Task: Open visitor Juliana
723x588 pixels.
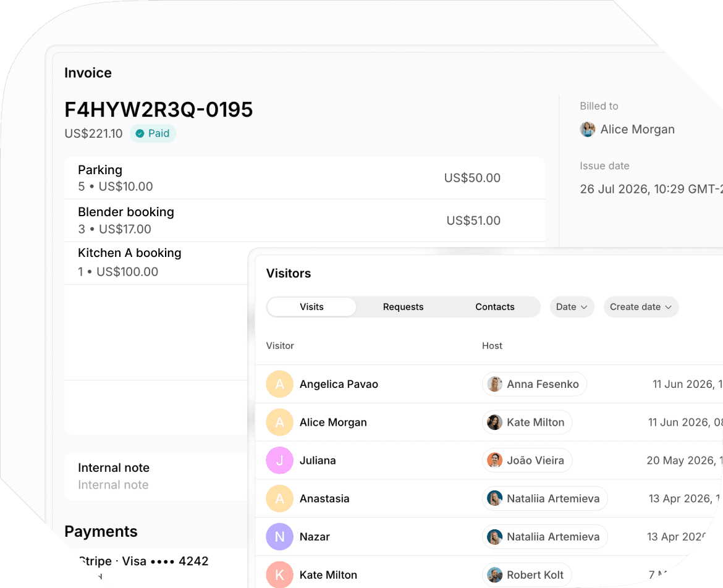Action: (318, 460)
